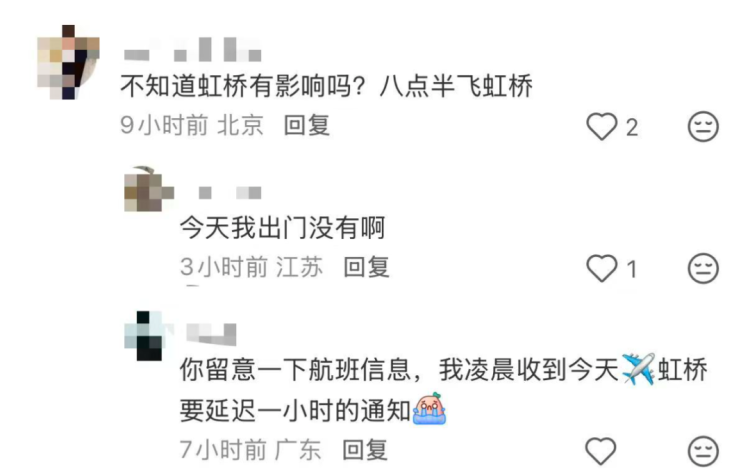
Task: Click the like count 2 on the top comment
Action: pyautogui.click(x=632, y=128)
